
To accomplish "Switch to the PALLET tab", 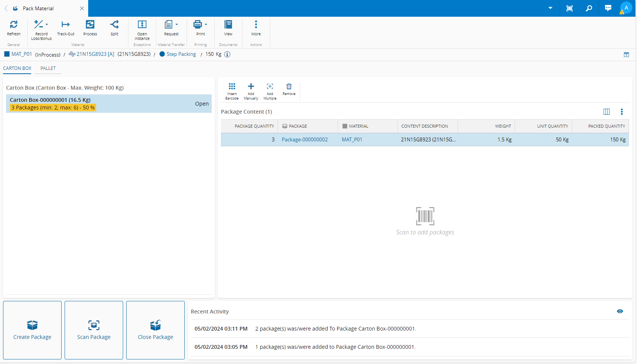I will [x=48, y=68].
